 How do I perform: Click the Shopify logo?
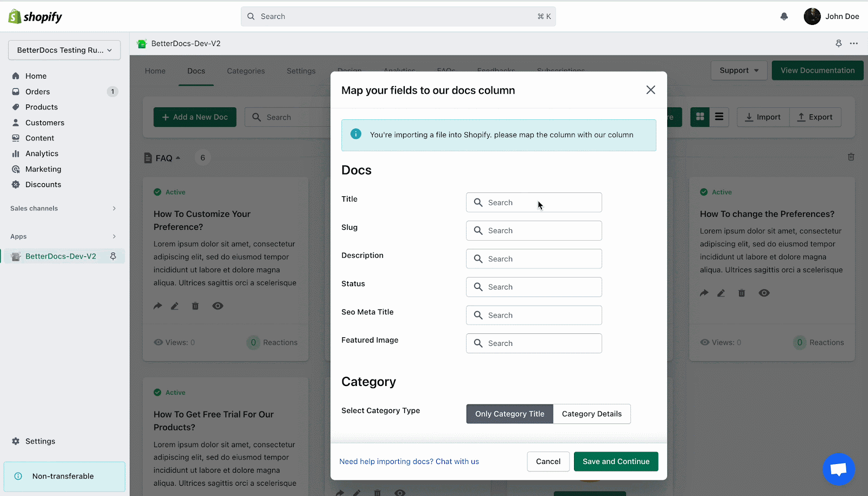(x=34, y=16)
